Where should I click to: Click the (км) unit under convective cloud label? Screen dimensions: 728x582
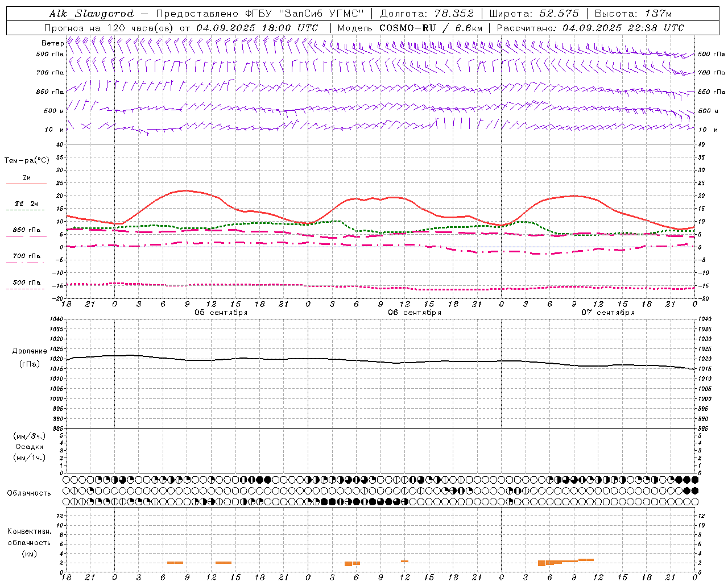[x=29, y=554]
